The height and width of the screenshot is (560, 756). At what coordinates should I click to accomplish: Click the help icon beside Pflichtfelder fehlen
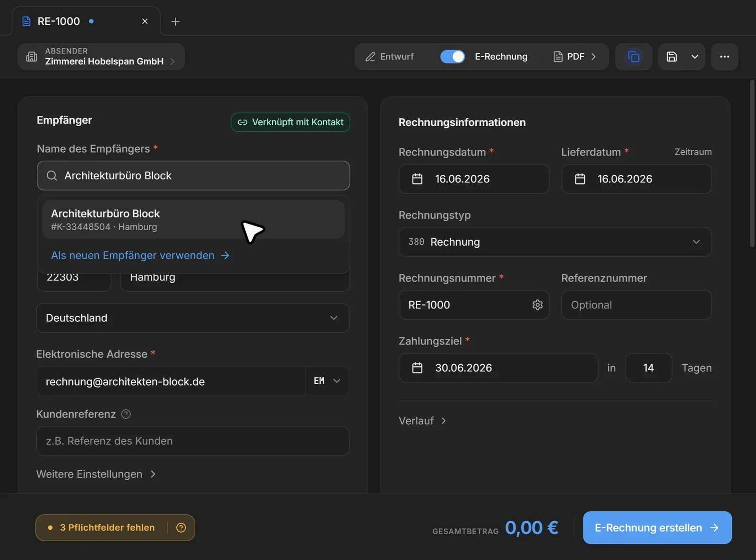(181, 528)
